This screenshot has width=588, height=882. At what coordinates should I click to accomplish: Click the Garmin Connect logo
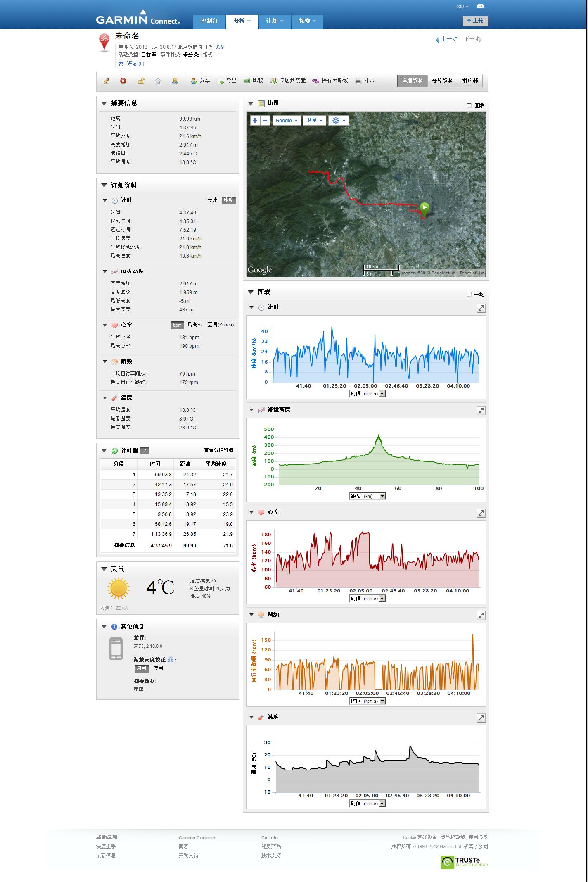pyautogui.click(x=138, y=18)
